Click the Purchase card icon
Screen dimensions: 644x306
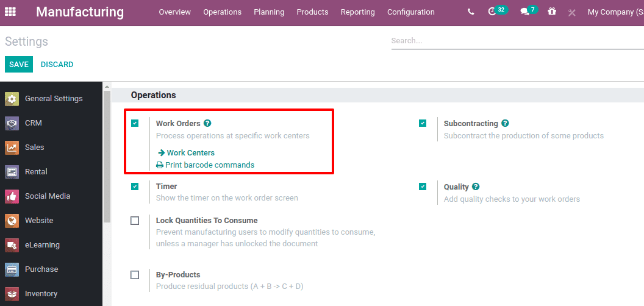(x=12, y=269)
